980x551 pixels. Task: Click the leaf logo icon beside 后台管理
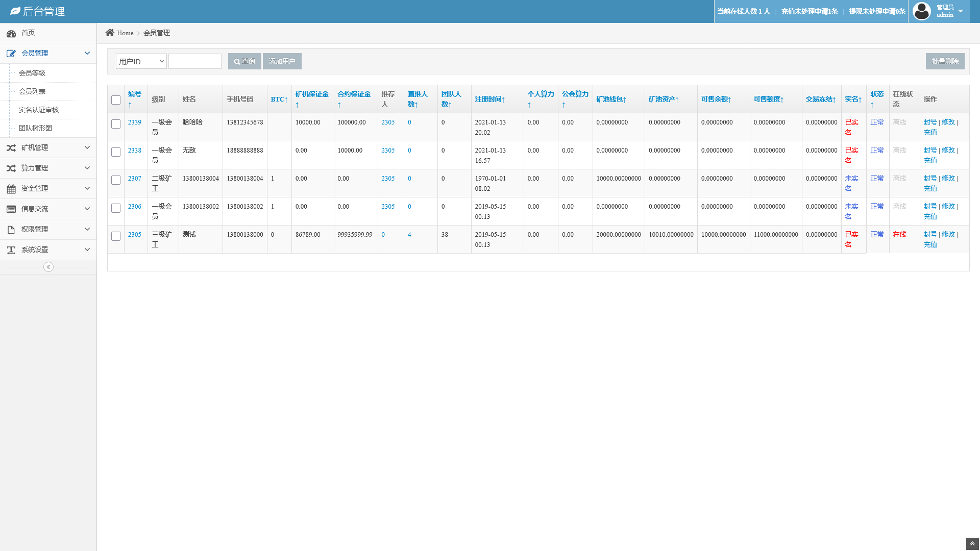(x=15, y=11)
